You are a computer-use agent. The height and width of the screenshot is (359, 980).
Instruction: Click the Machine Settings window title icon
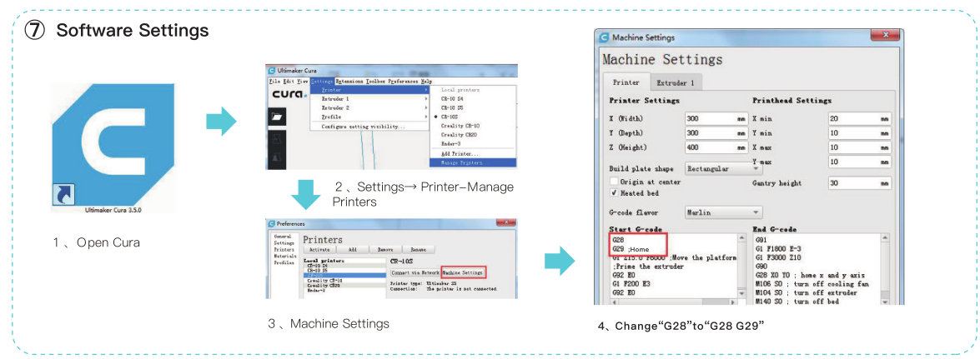(604, 37)
